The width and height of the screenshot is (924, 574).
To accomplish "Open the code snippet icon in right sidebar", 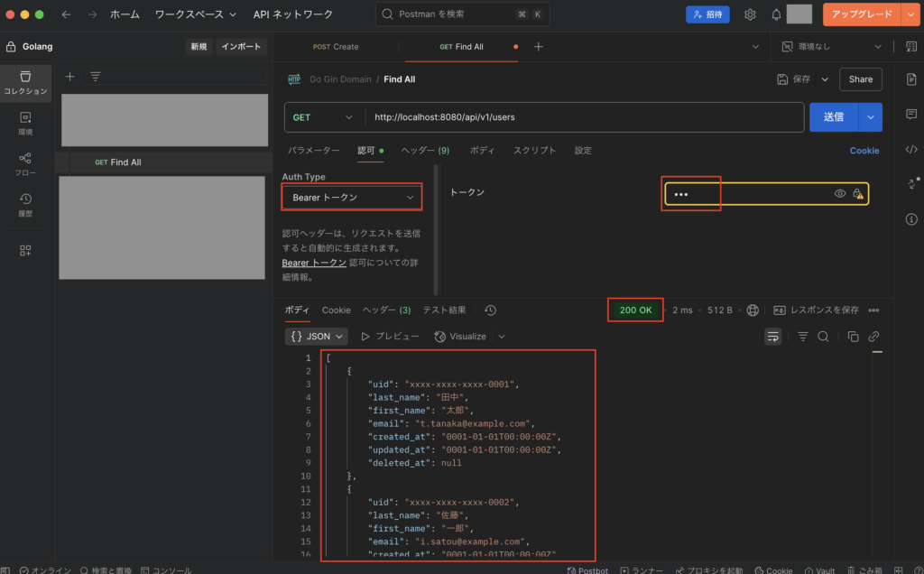I will click(x=911, y=149).
